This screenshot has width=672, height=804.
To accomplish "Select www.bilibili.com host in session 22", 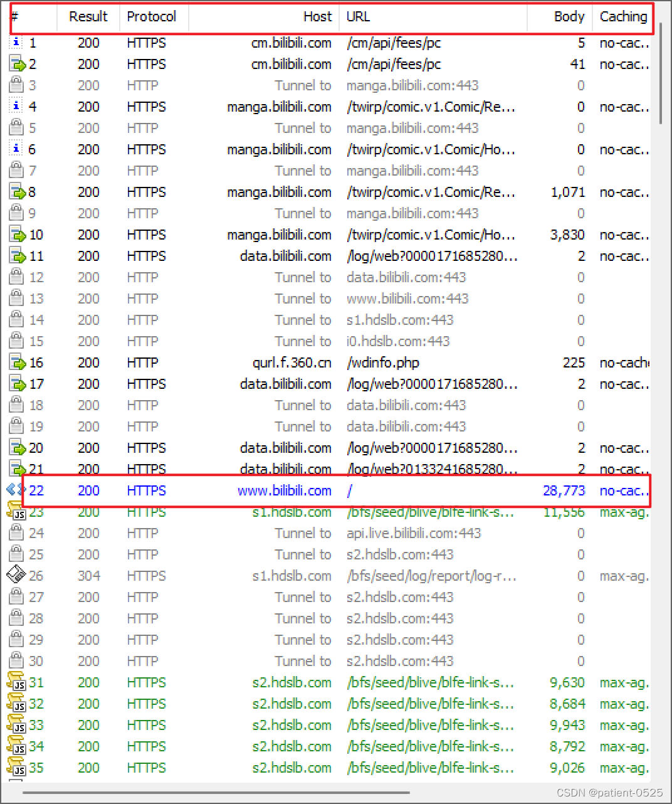I will [284, 490].
